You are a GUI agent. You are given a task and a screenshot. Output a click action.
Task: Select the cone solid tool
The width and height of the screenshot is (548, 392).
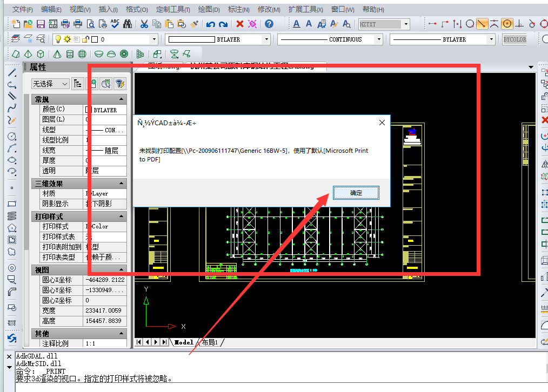coord(57,54)
